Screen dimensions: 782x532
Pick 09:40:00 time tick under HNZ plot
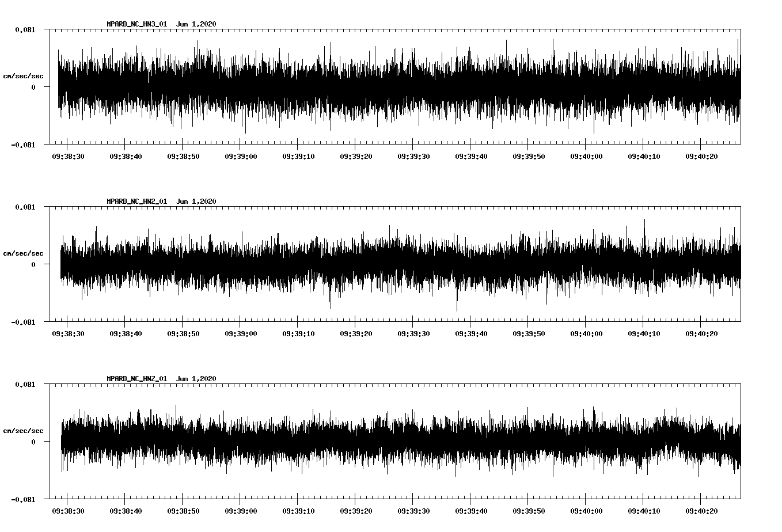[x=586, y=511]
